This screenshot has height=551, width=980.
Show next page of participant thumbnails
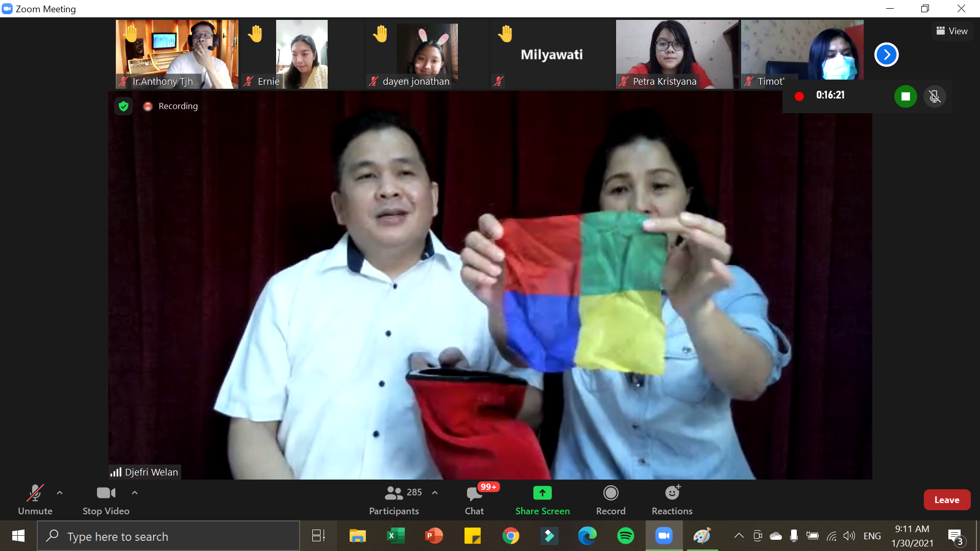pos(887,55)
